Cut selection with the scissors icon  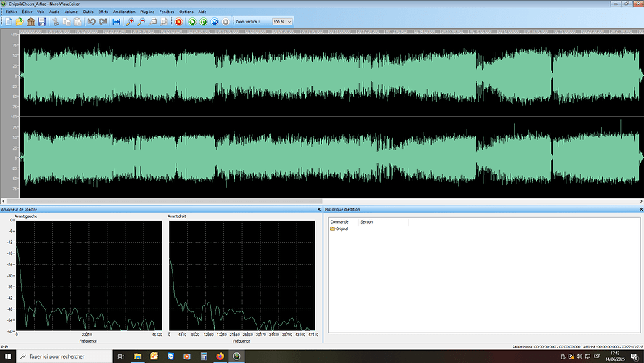coord(55,22)
